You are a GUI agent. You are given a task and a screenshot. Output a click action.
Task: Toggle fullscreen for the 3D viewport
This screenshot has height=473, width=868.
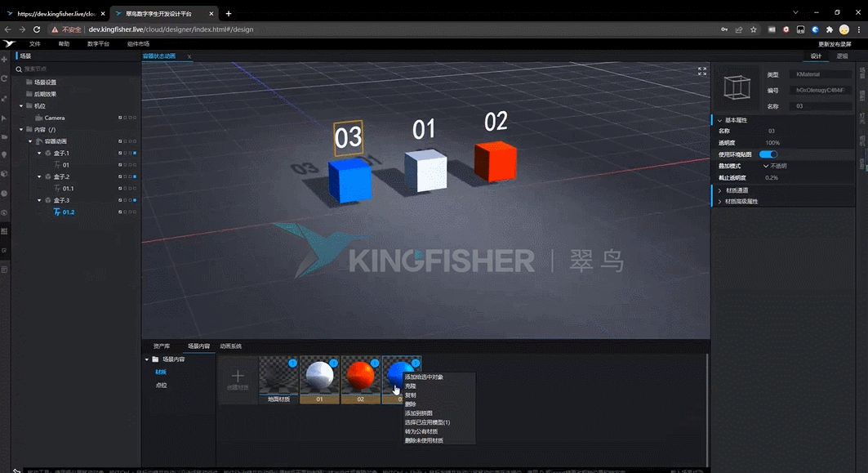click(x=702, y=71)
